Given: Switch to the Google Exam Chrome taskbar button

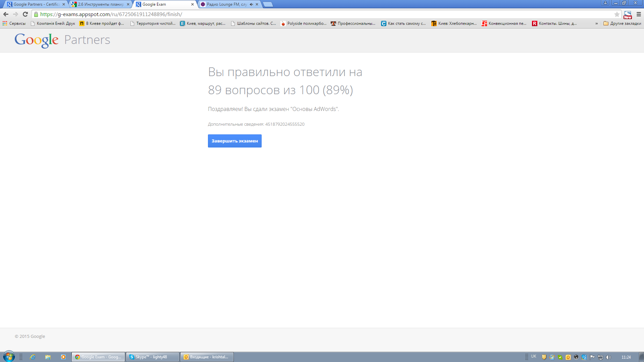Looking at the screenshot, I should pyautogui.click(x=98, y=357).
